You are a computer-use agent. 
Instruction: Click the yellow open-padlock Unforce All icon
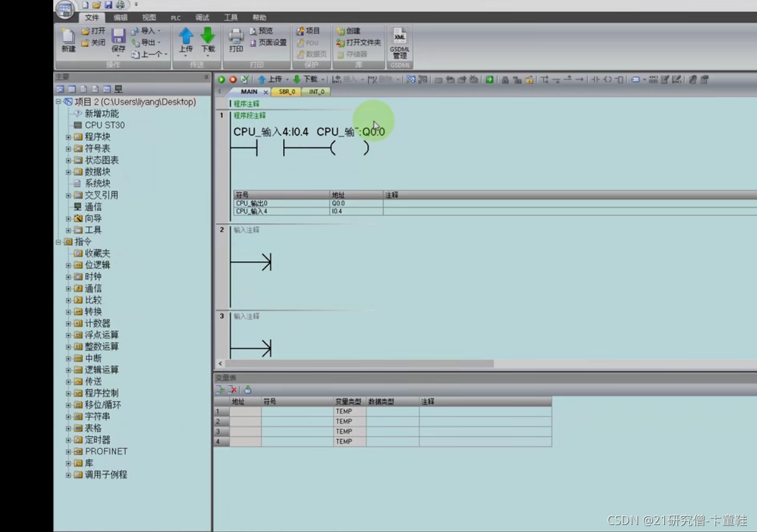[529, 80]
